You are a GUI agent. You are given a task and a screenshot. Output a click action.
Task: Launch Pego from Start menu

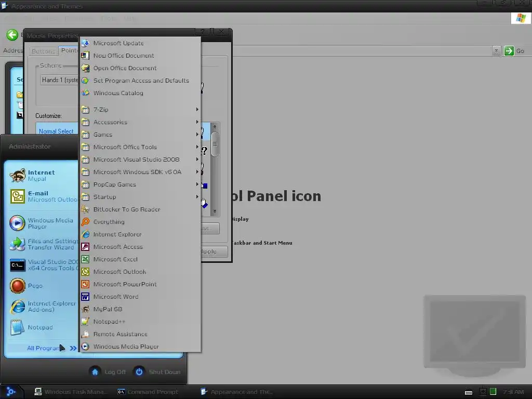43,286
